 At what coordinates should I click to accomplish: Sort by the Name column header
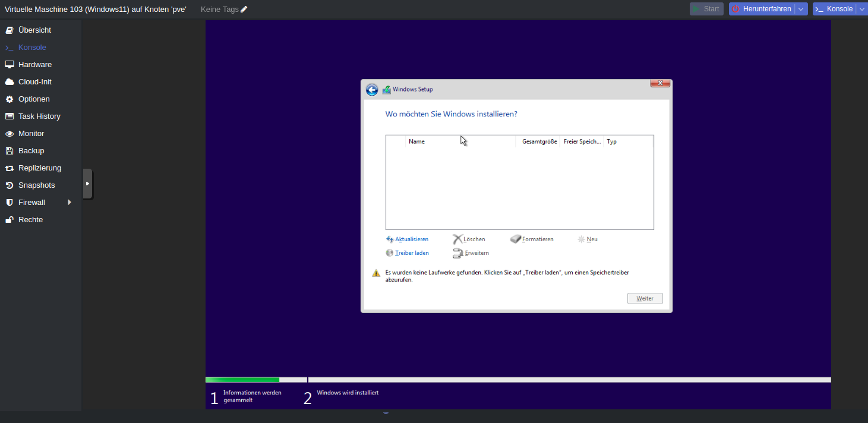(x=460, y=141)
